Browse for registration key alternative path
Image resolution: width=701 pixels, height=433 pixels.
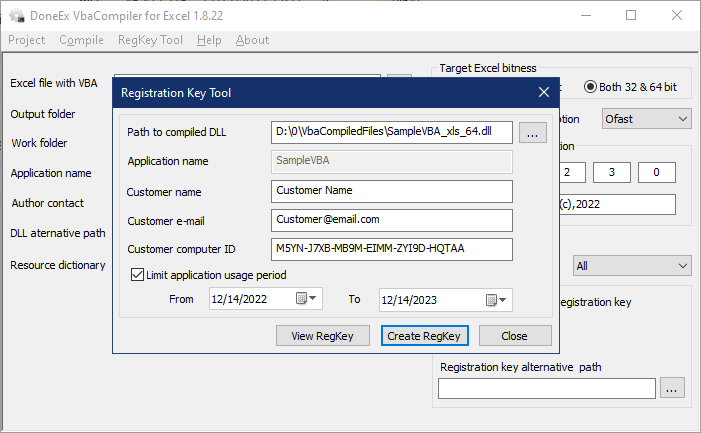(x=672, y=388)
